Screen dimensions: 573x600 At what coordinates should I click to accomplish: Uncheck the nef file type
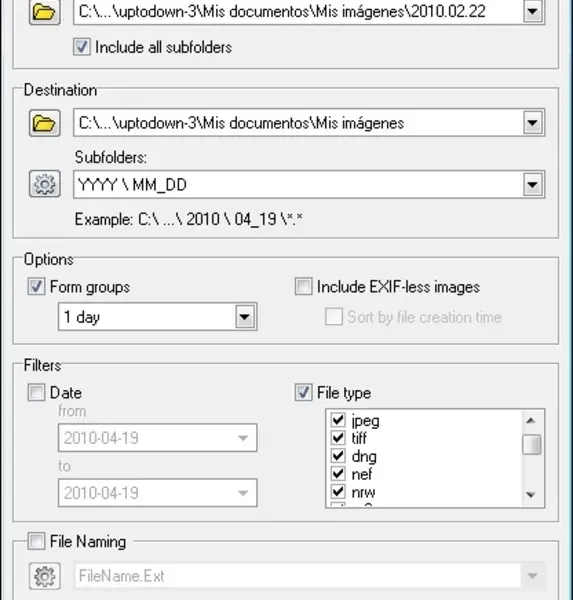[338, 474]
